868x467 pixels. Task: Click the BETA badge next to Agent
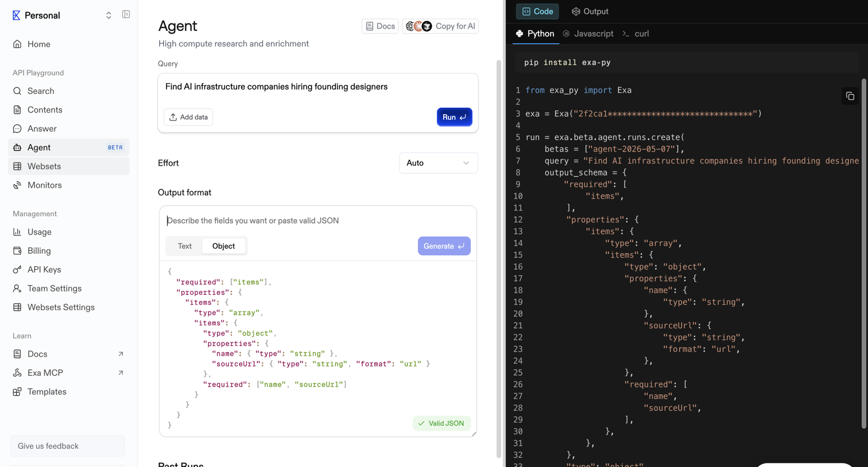coord(115,147)
